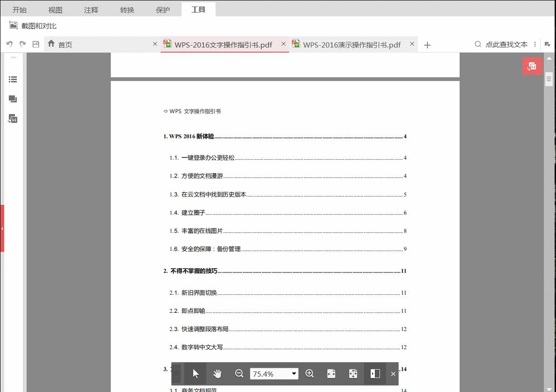Viewport: 556px width, 392px height.
Task: Fit whole page in view
Action: 353,373
